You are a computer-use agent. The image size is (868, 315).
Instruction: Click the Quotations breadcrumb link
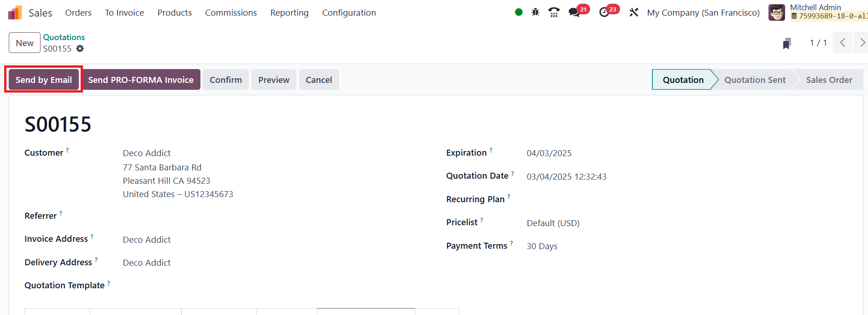(64, 37)
